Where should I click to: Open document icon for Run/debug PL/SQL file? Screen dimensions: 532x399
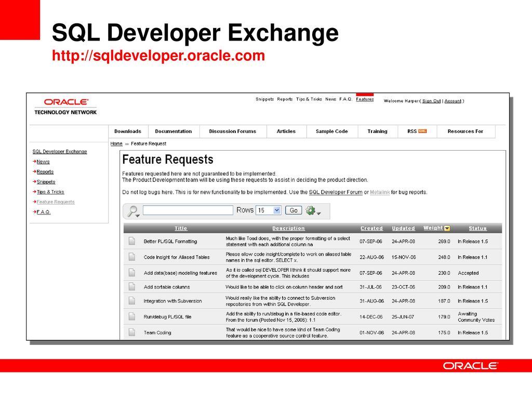coord(132,316)
